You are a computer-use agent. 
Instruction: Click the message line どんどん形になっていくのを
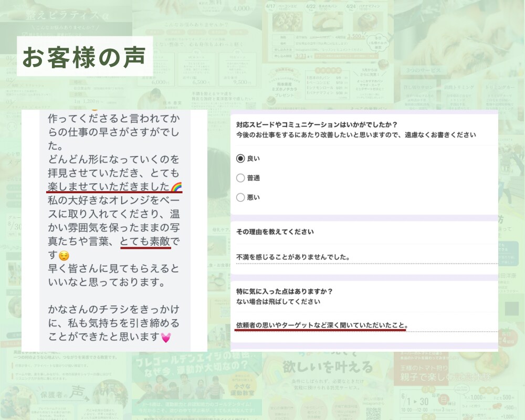click(113, 159)
